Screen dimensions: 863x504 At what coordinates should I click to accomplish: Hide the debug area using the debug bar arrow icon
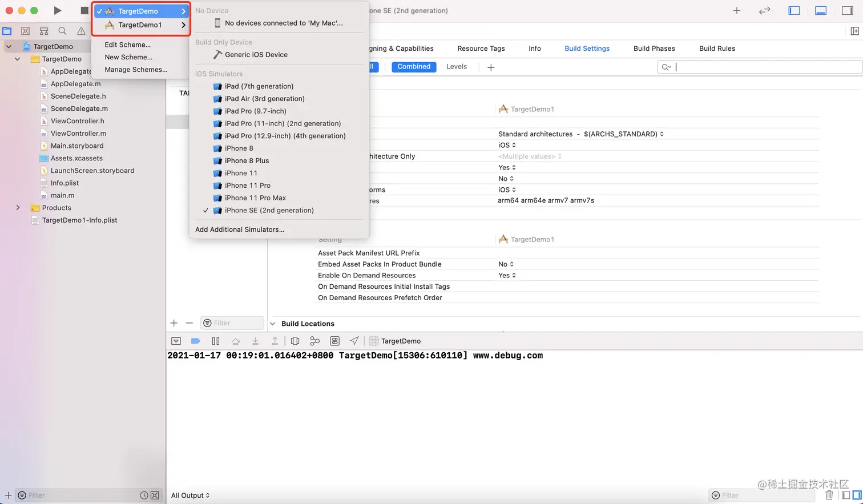point(176,341)
